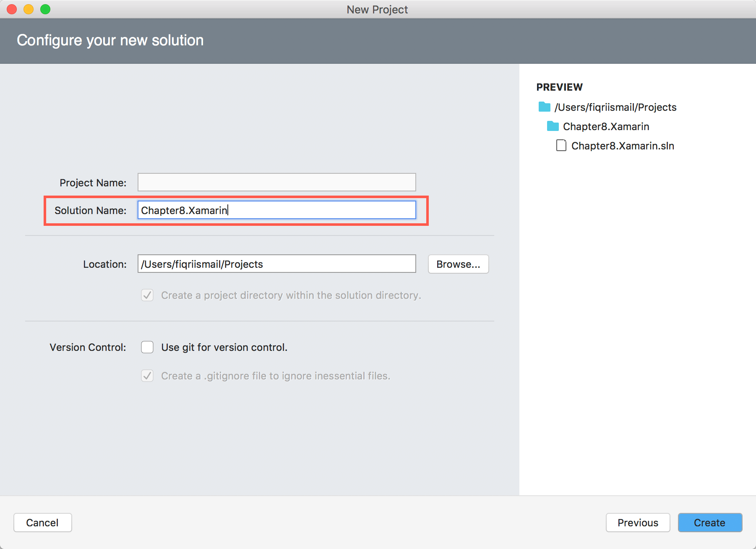The image size is (756, 549).
Task: Click the Chapter8.Xamarin.sln file icon
Action: (x=561, y=145)
